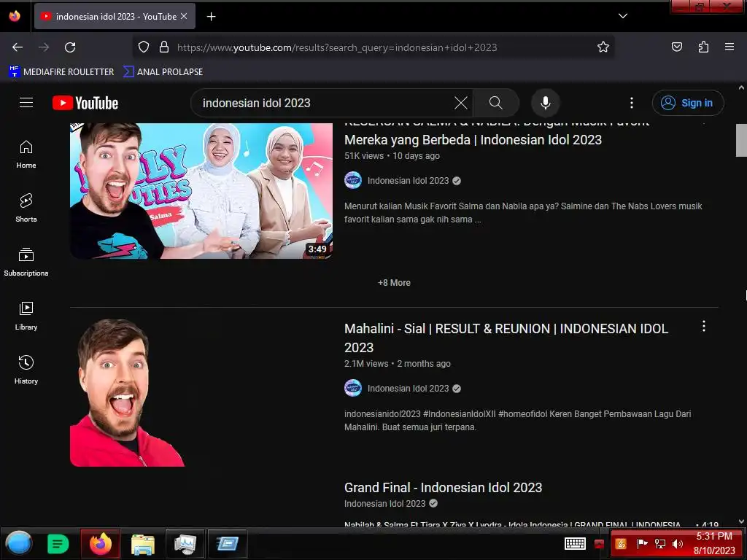The width and height of the screenshot is (747, 560).
Task: Open Firefox application menu
Action: 729,47
